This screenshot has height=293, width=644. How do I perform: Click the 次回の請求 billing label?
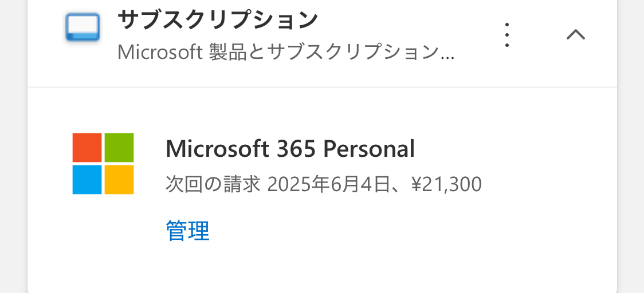tap(213, 185)
